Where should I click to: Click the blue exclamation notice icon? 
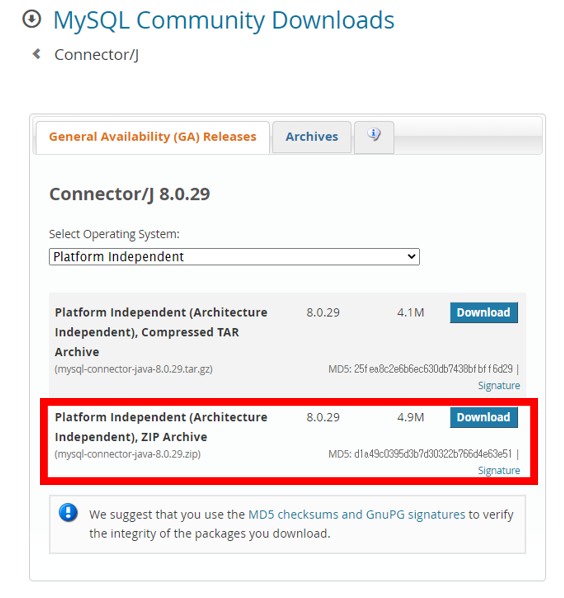tap(68, 513)
